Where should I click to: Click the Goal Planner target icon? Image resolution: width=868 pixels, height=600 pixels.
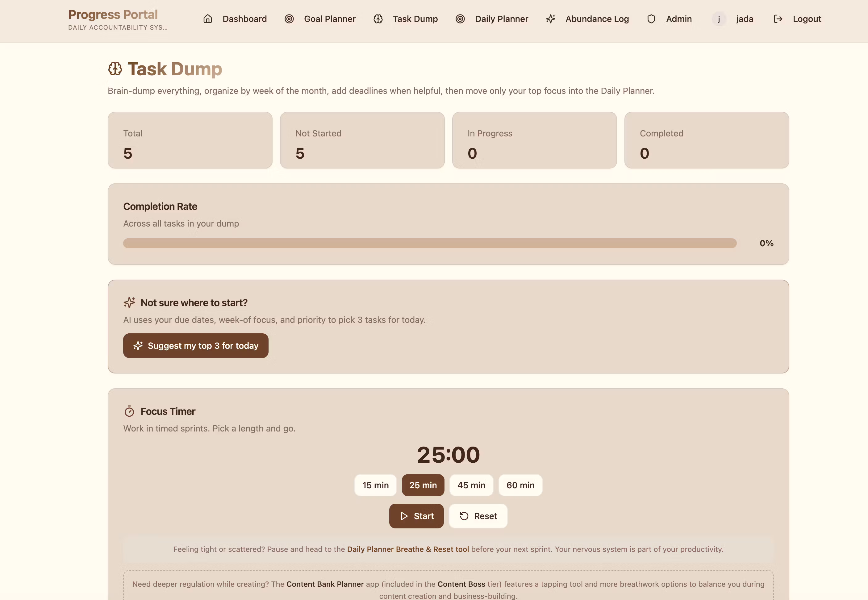(x=289, y=19)
